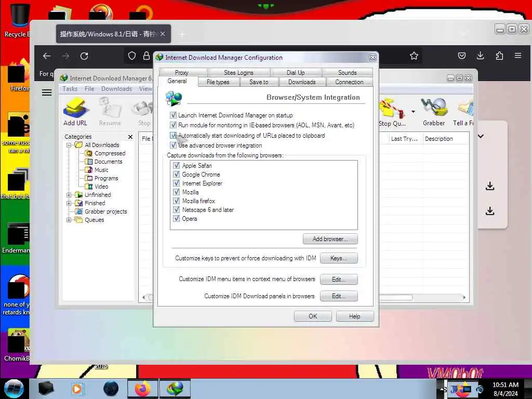Switch to the Save to tab
This screenshot has height=399, width=532.
259,82
